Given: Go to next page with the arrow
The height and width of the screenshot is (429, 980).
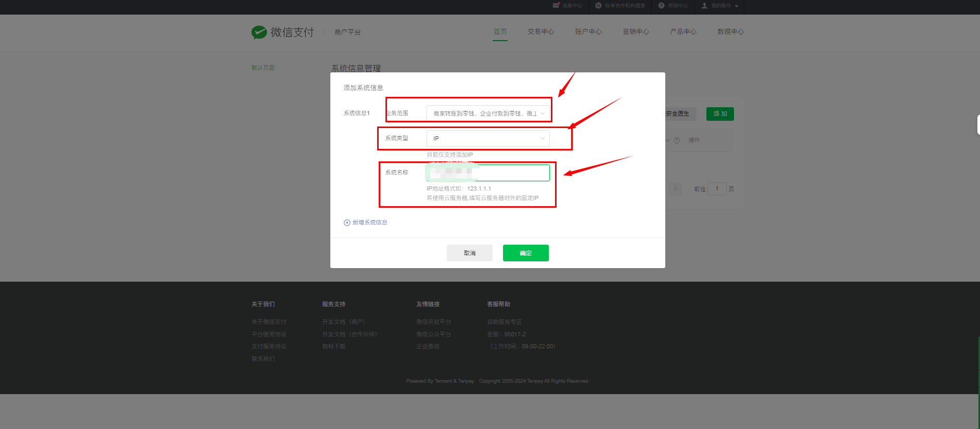Looking at the screenshot, I should tap(675, 189).
